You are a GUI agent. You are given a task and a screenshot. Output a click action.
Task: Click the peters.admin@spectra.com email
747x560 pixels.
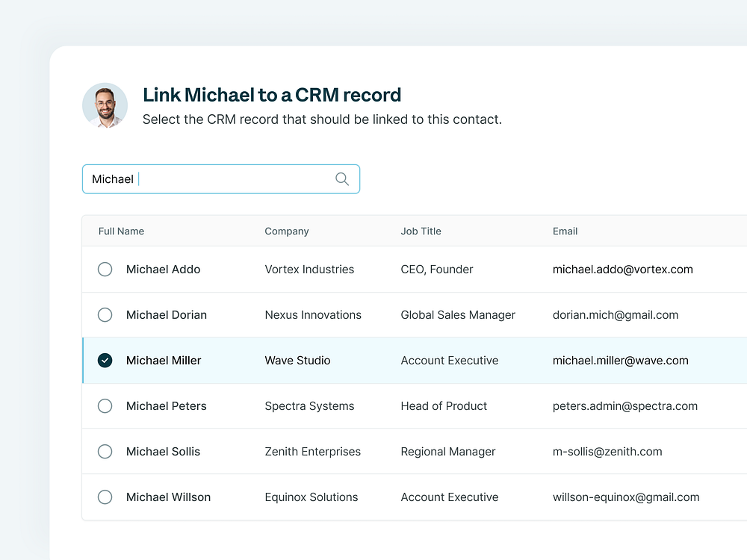(624, 406)
